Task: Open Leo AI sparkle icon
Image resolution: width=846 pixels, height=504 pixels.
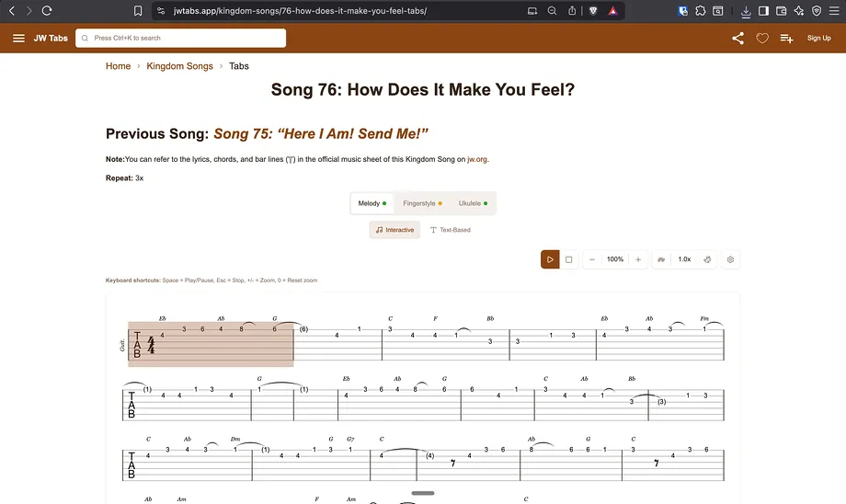Action: (x=799, y=11)
